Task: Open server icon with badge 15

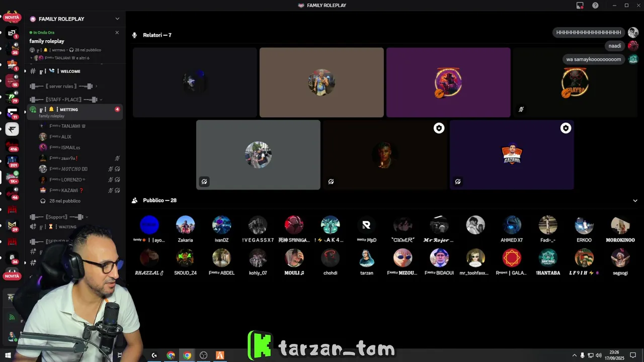Action: [13, 81]
